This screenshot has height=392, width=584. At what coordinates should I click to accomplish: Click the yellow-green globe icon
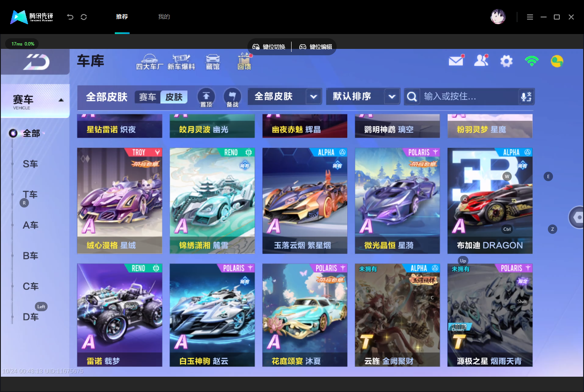click(557, 61)
